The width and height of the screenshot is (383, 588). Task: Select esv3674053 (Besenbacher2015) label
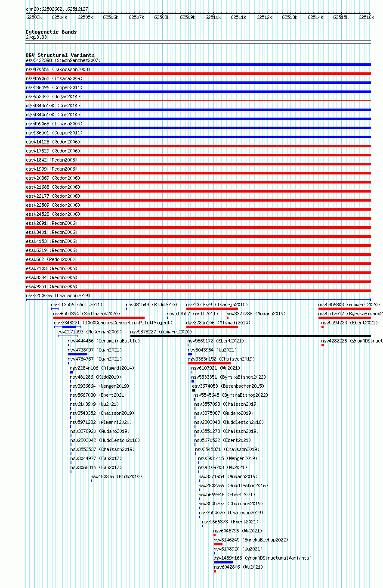[x=228, y=386]
